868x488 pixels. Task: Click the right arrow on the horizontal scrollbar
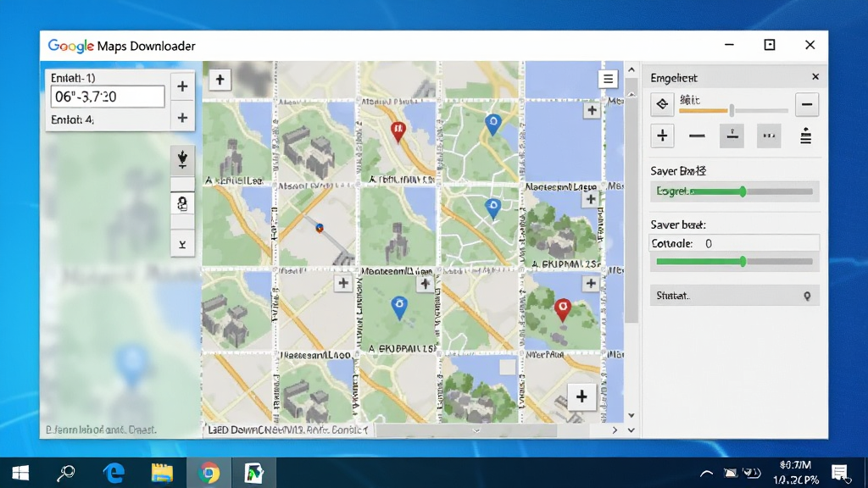[x=615, y=430]
